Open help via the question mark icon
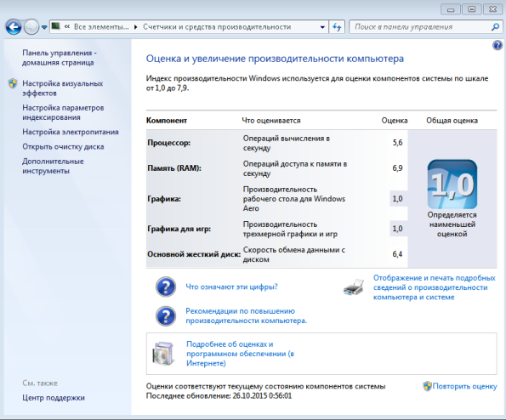Image resolution: width=506 pixels, height=420 pixels. coord(497,45)
